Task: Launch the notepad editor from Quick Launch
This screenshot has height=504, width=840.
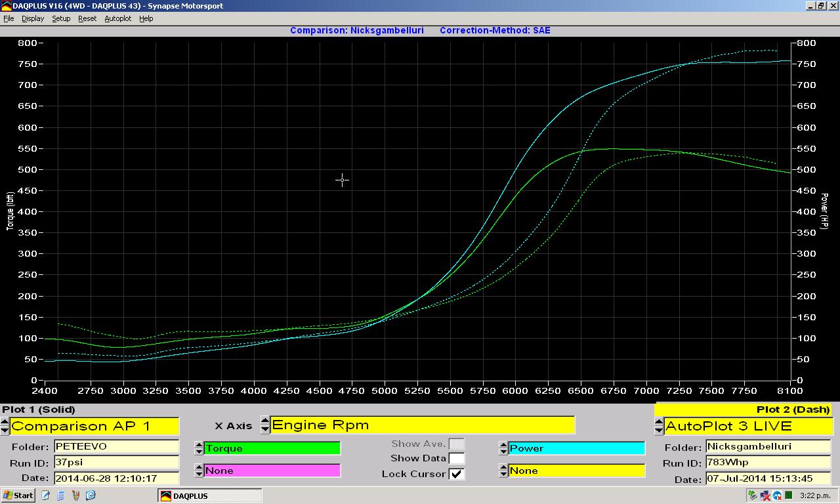Action: 46,495
